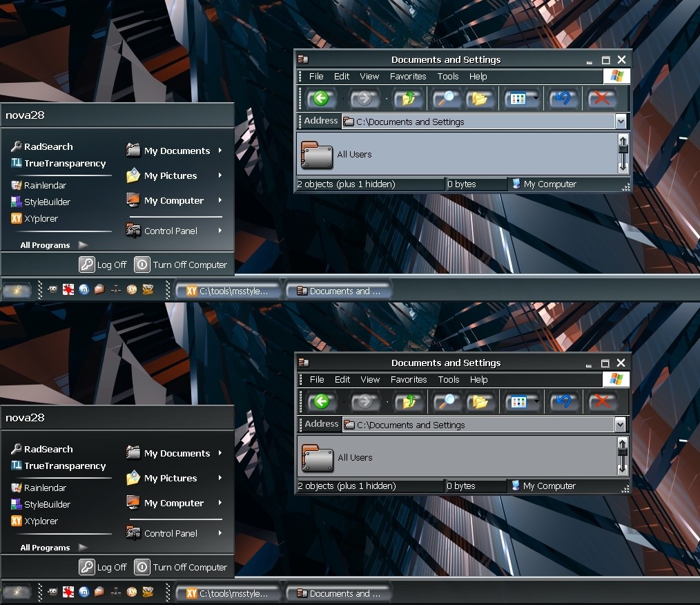Click the Up folder icon in the lower Explorer toolbar
700x605 pixels.
409,401
